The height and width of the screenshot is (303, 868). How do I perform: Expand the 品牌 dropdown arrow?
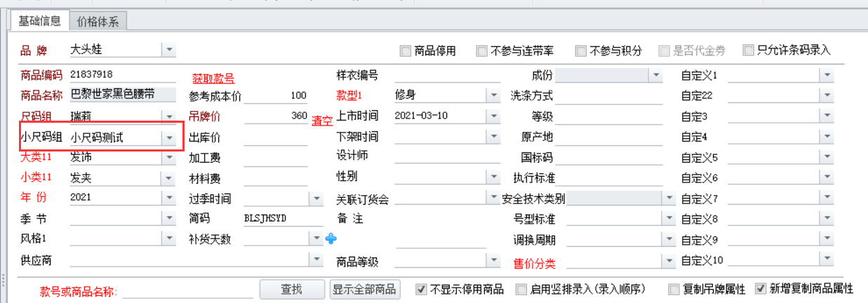(x=168, y=50)
